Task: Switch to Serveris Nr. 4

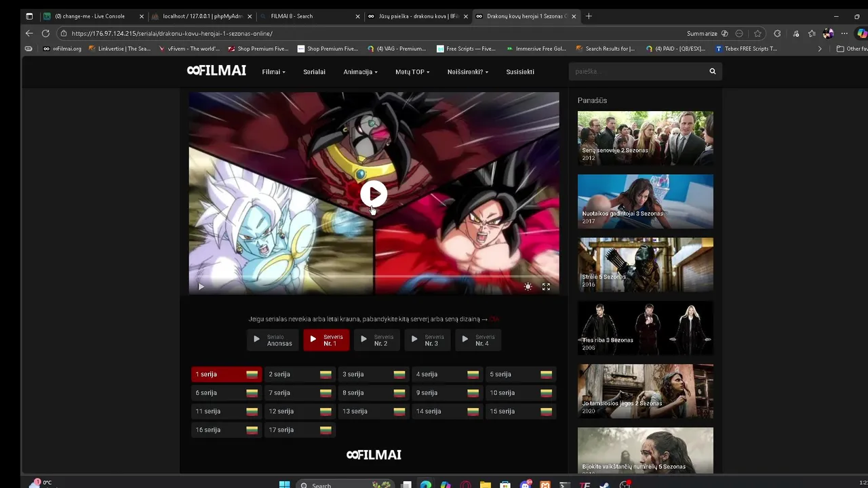Action: pos(477,340)
